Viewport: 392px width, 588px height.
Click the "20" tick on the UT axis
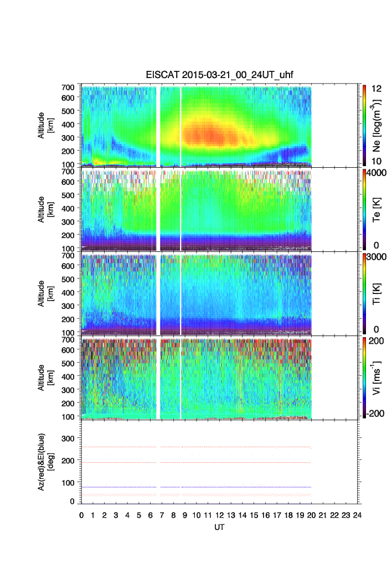pyautogui.click(x=311, y=515)
